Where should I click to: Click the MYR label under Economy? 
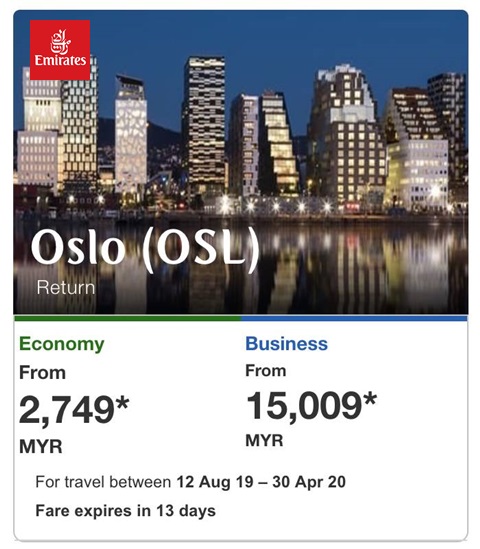click(41, 447)
